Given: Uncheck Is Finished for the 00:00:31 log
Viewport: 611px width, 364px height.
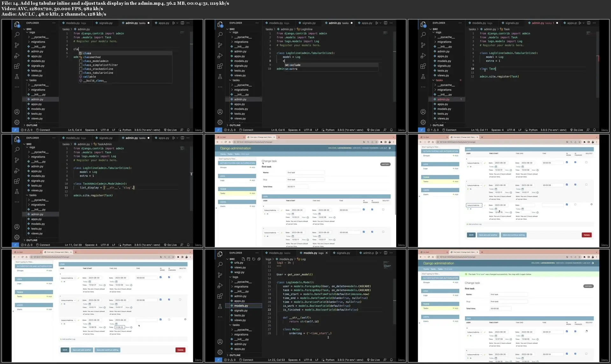Looking at the screenshot, I should 575,332.
